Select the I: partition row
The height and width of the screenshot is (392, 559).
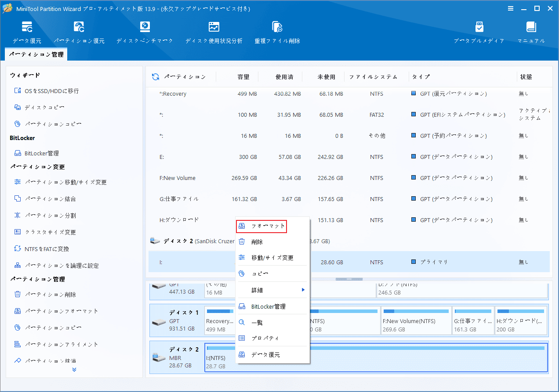[349, 262]
